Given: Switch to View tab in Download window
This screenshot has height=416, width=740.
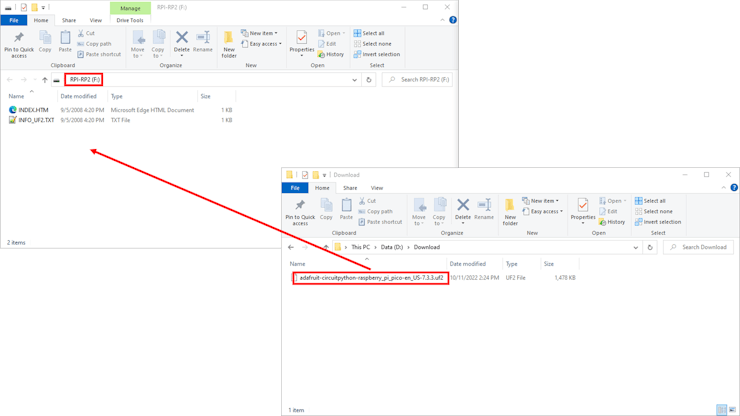Looking at the screenshot, I should 377,188.
